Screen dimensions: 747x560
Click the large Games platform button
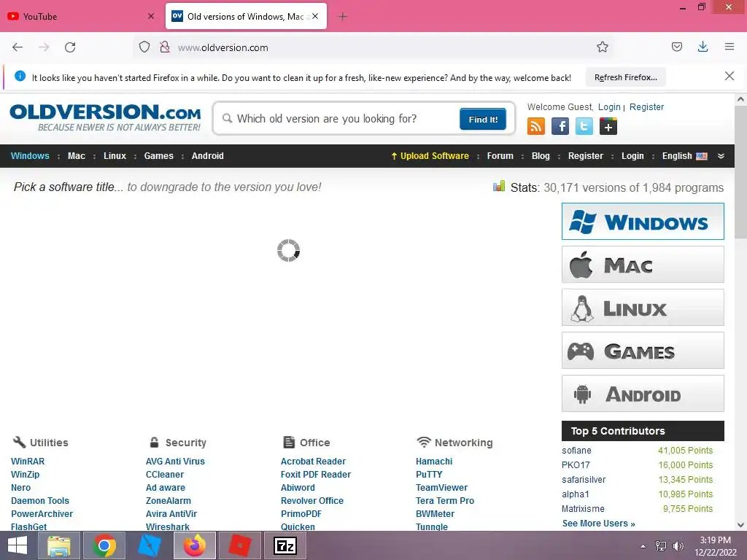click(643, 351)
